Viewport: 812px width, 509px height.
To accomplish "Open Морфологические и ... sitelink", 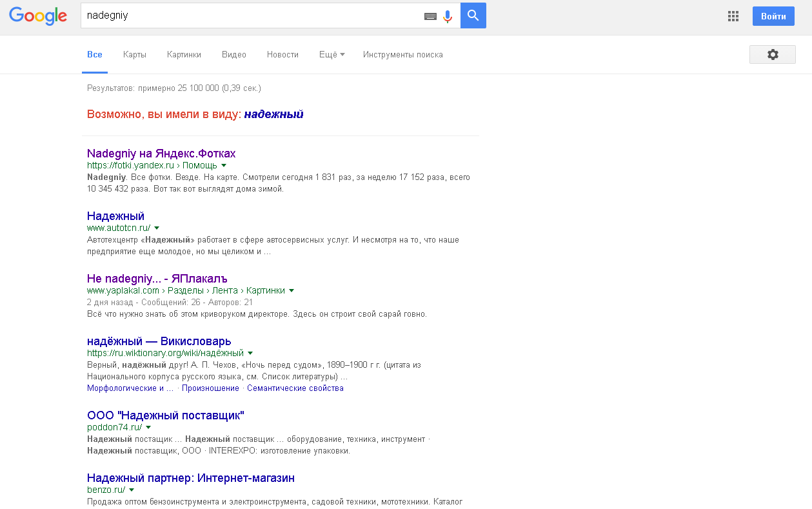I will (x=130, y=388).
